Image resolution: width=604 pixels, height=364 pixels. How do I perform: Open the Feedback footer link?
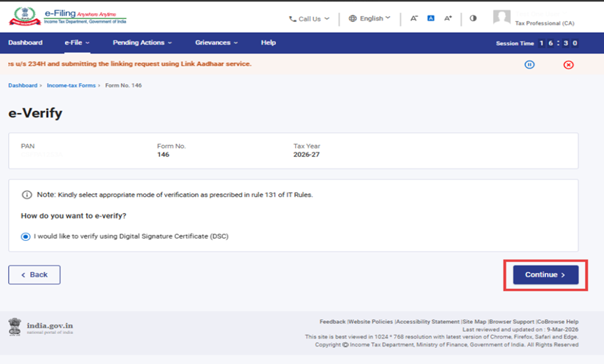click(x=332, y=322)
